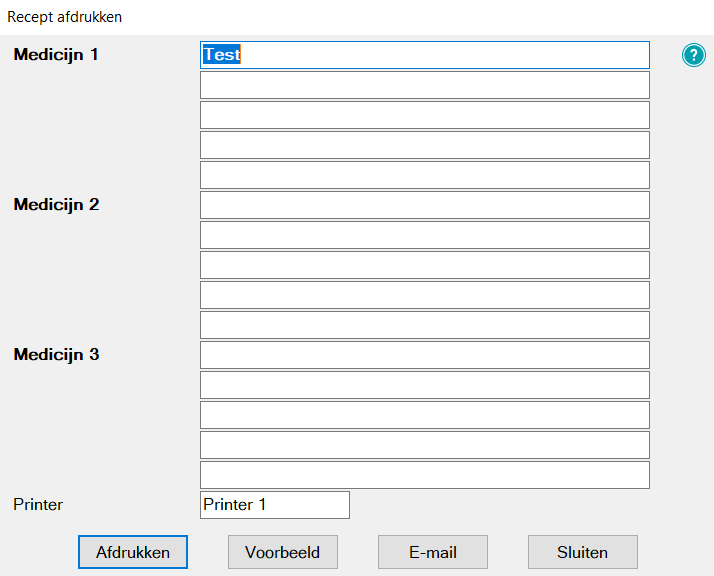
Task: Click the teal help question mark icon
Action: click(x=694, y=55)
